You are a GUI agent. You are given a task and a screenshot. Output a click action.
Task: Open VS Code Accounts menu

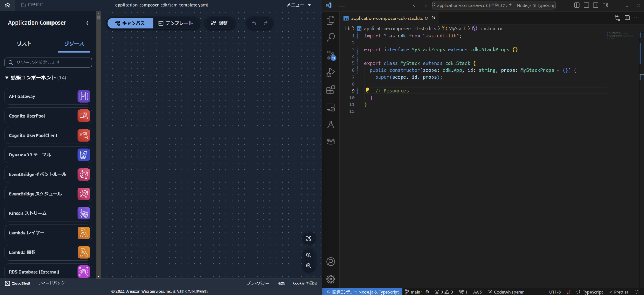tap(331, 262)
